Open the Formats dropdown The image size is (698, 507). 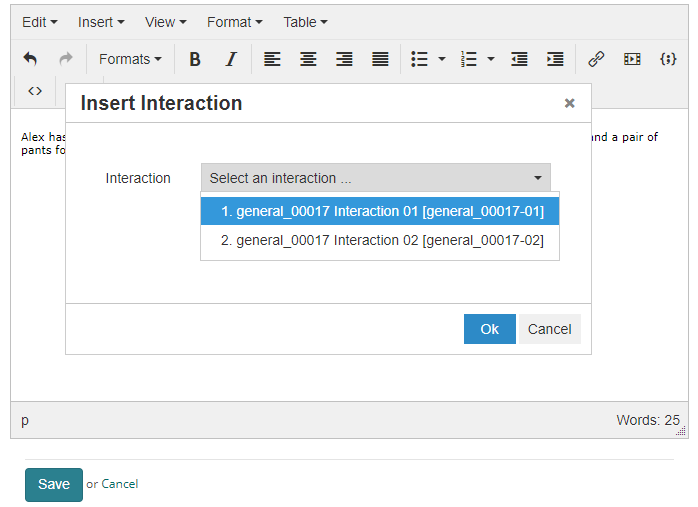(130, 59)
